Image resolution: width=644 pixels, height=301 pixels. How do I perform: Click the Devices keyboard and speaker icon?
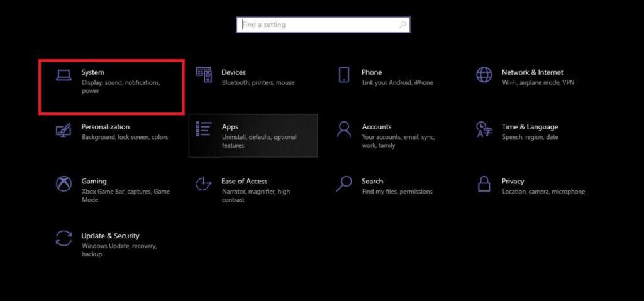204,75
